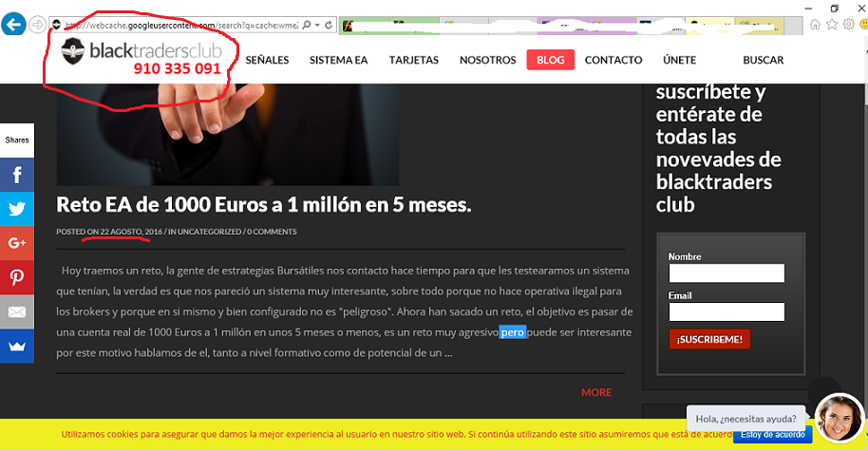Open the SISTEMA EA menu item
The height and width of the screenshot is (451, 868).
[338, 60]
